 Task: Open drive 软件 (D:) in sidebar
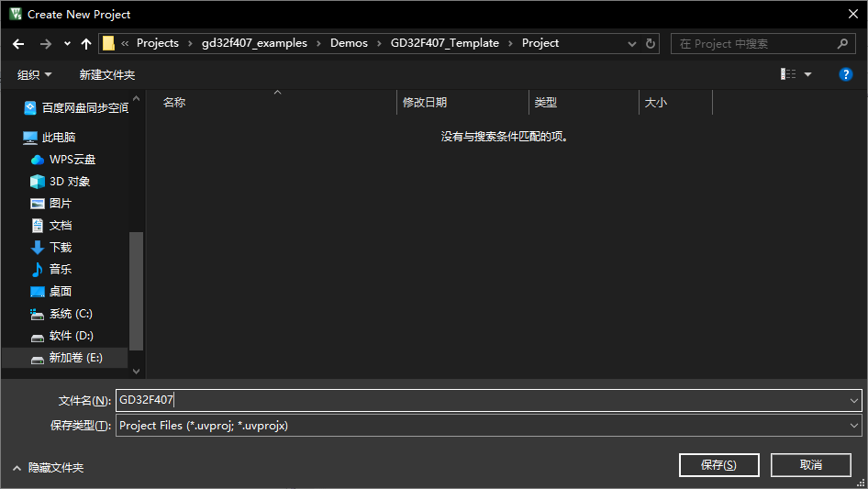(61, 336)
